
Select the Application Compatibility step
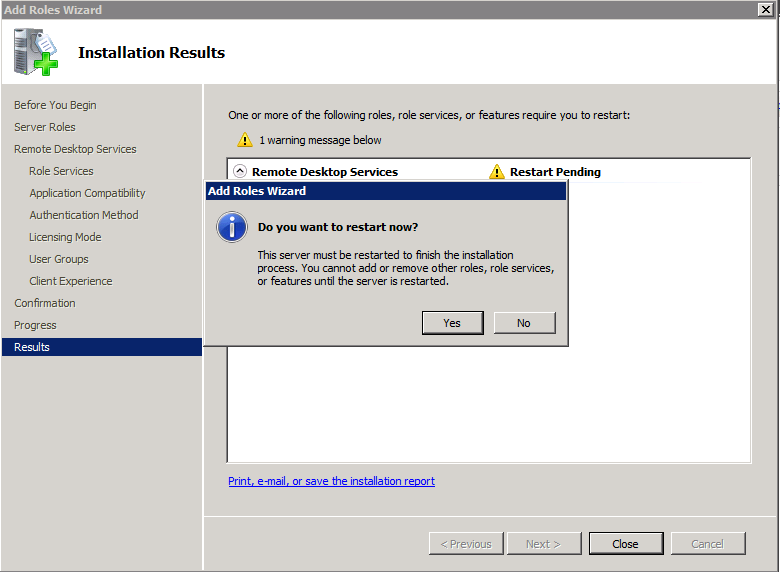[x=87, y=193]
